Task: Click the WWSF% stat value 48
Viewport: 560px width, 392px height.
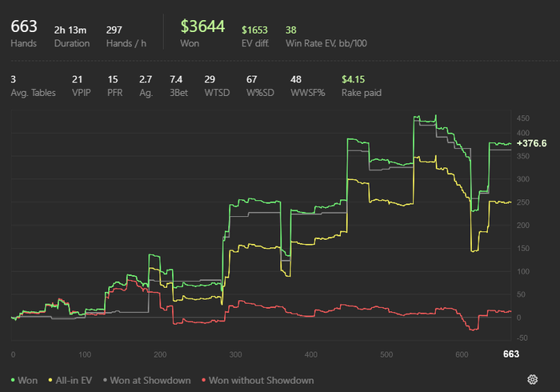Action: click(296, 79)
